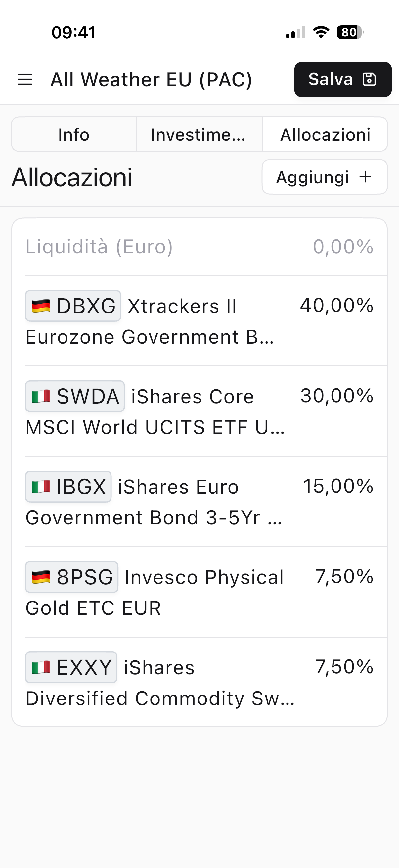Switch to the Info tab
Viewport: 399px width, 868px height.
[x=74, y=134]
